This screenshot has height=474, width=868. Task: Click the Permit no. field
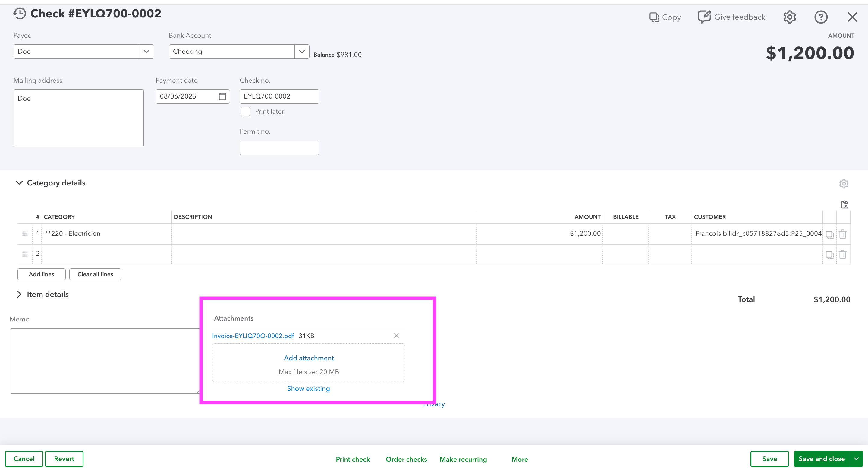click(279, 148)
